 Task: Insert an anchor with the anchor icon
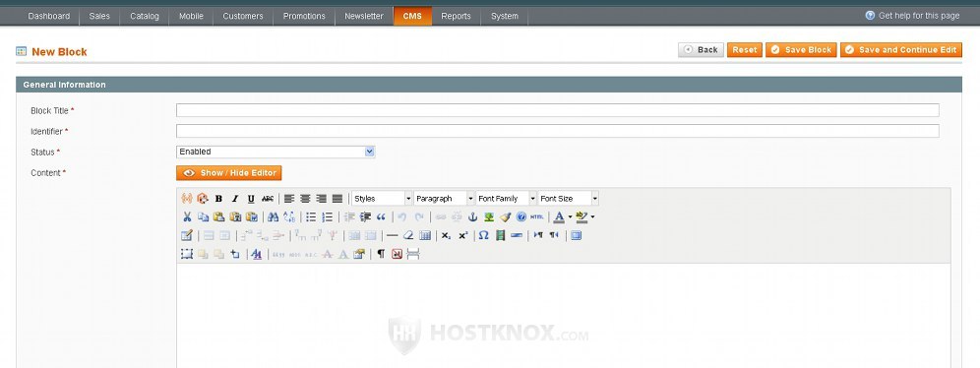[473, 216]
